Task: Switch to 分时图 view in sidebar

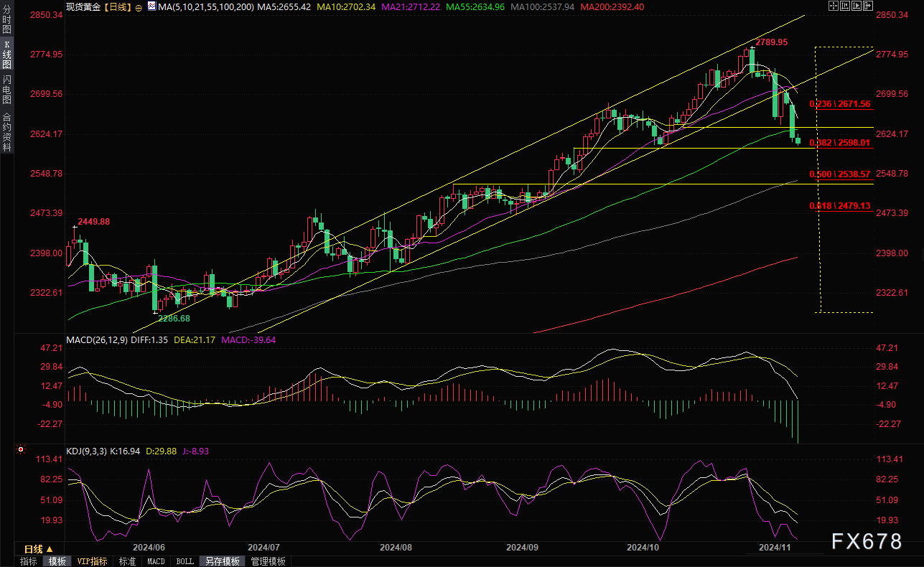Action: 7,21
